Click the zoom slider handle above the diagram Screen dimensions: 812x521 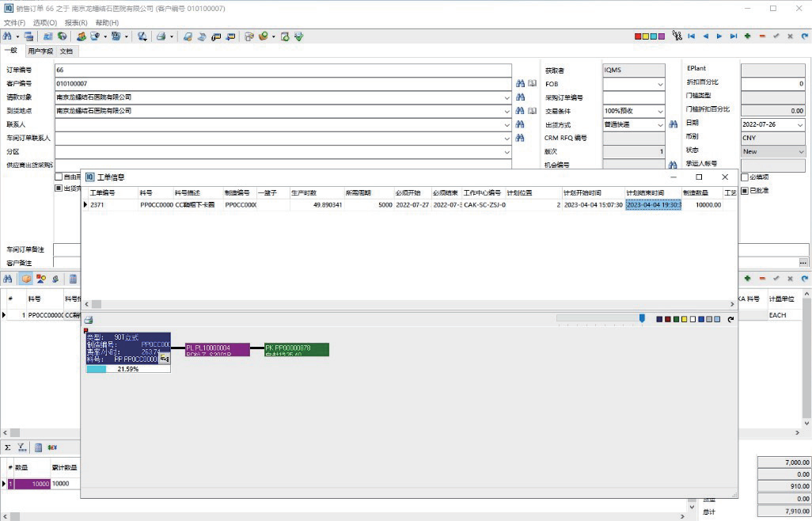point(642,318)
